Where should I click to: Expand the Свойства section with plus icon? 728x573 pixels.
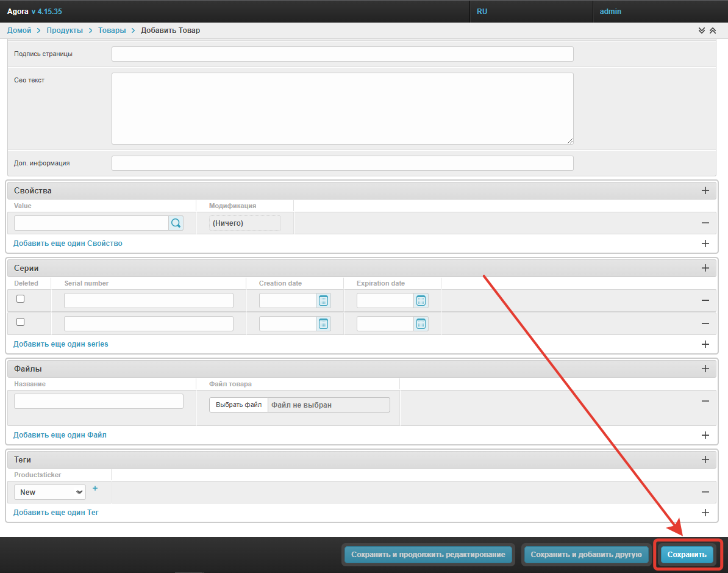pyautogui.click(x=705, y=190)
